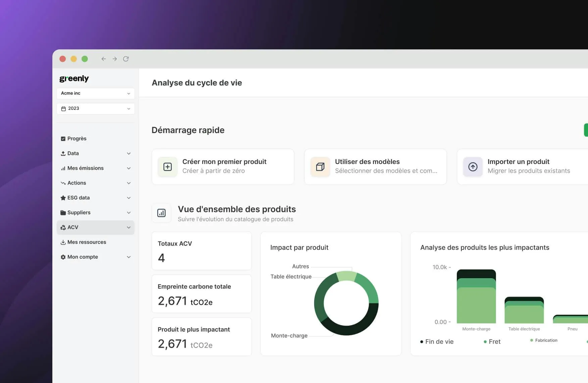Open the Suppliers menu item
Image resolution: width=588 pixels, height=383 pixels.
pyautogui.click(x=96, y=213)
